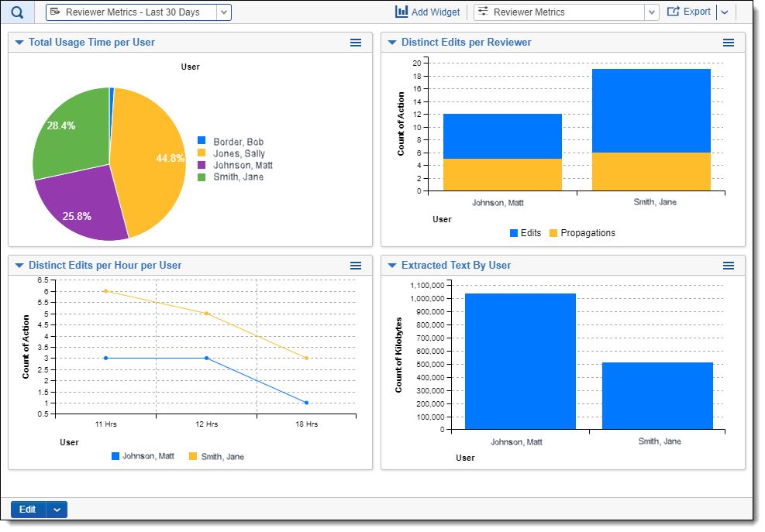Click the Border, Bob blue legend swatch
Viewport: 765px width, 532px height.
point(202,141)
